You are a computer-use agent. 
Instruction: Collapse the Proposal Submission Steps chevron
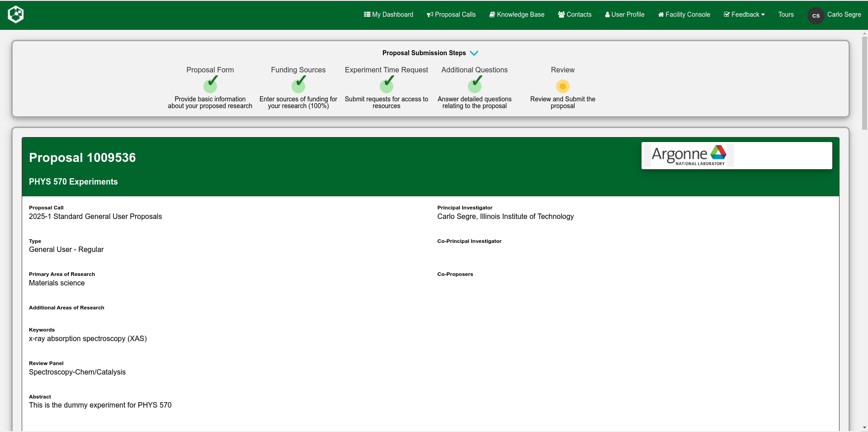[x=474, y=53]
